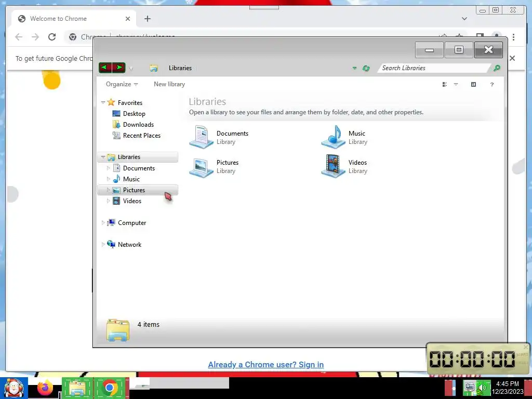Collapse the Favorites tree group
The image size is (532, 399).
pos(103,102)
